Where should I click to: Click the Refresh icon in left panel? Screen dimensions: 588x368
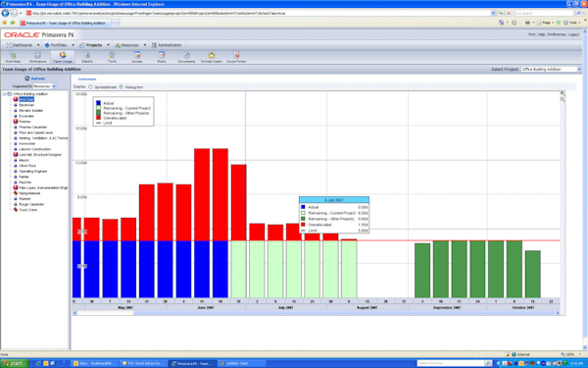pyautogui.click(x=27, y=79)
